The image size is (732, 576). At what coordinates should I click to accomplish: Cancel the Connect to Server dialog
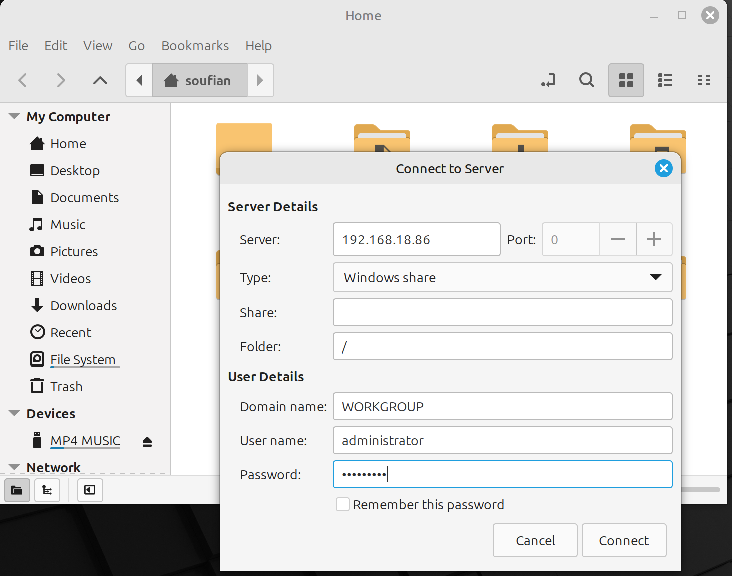[535, 540]
